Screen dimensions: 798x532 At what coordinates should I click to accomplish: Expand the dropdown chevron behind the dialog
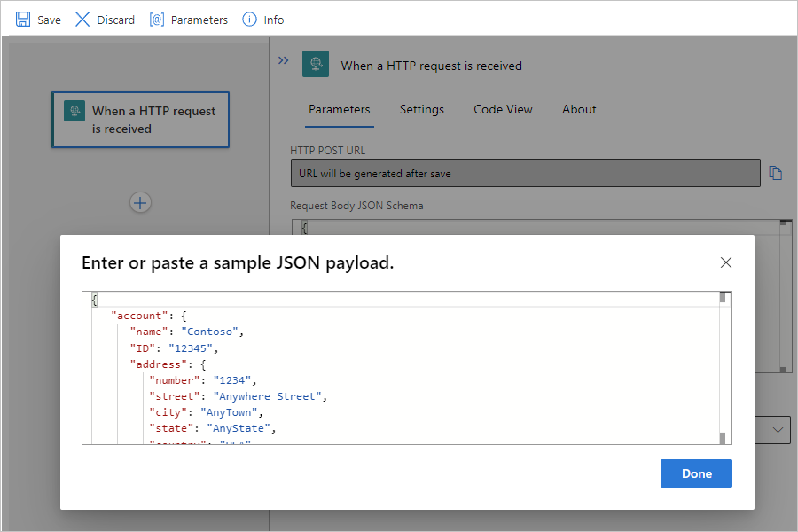(779, 430)
